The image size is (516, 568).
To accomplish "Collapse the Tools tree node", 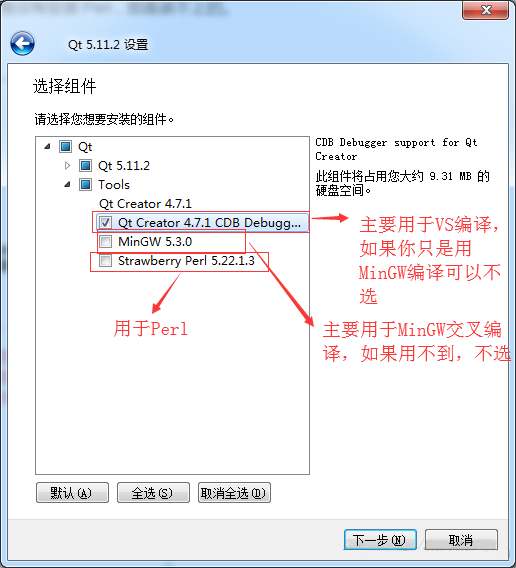I will tap(67, 184).
